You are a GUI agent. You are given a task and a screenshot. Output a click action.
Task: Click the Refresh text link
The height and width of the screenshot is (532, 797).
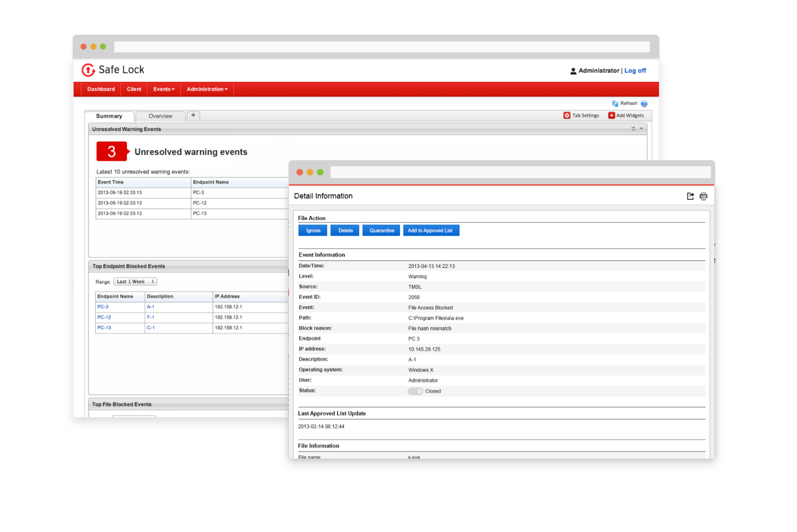(628, 104)
